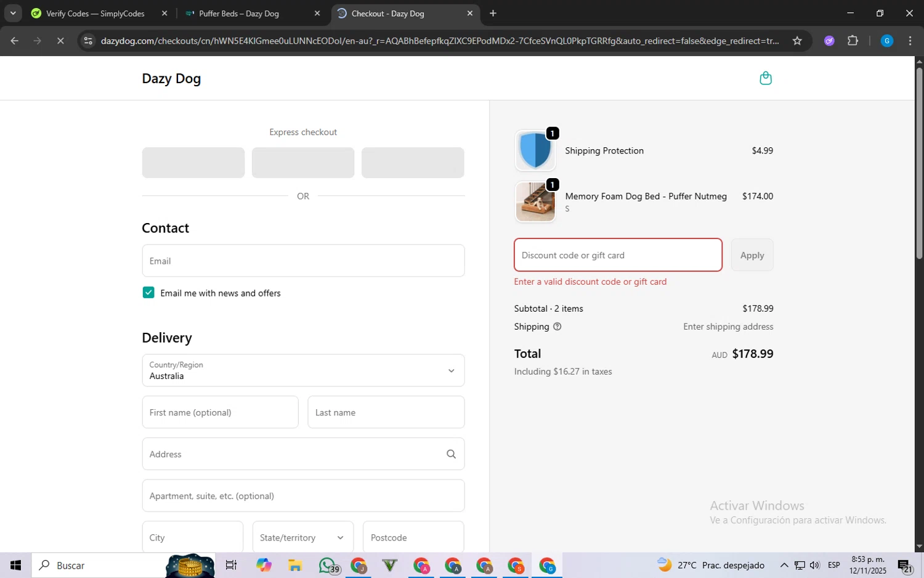Open Task View on the taskbar
The height and width of the screenshot is (578, 924).
click(231, 565)
